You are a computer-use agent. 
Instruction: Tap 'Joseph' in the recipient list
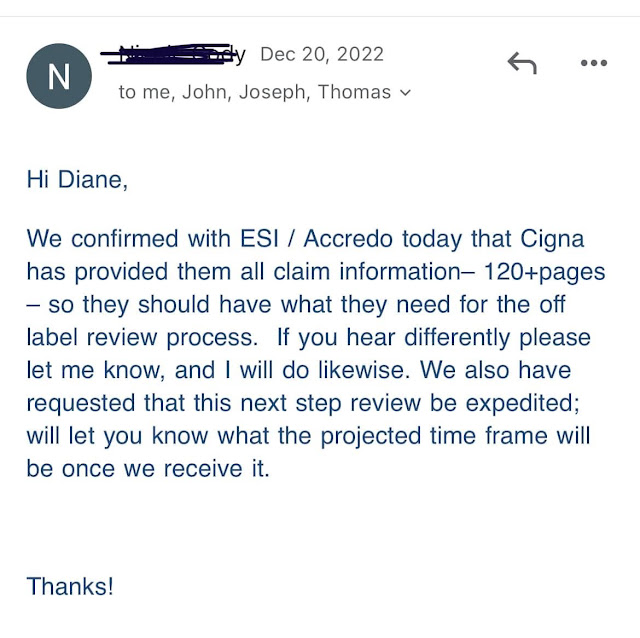click(274, 92)
